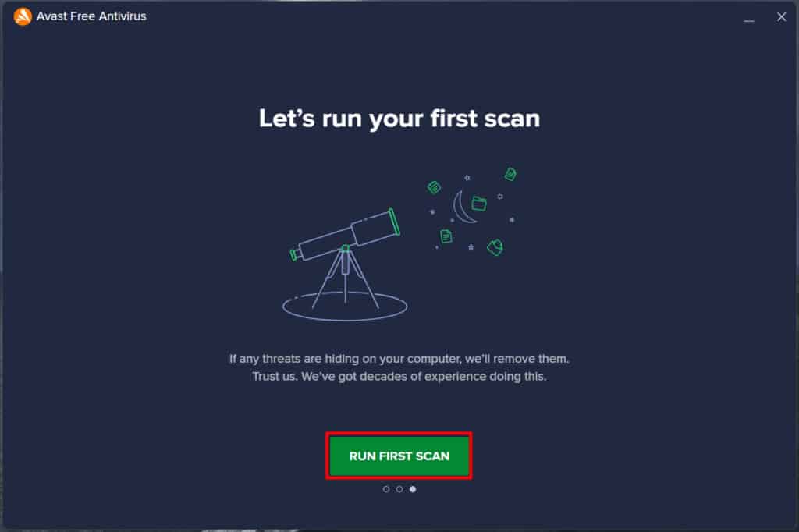
Task: Click the crescent moon graphic
Action: (x=463, y=207)
